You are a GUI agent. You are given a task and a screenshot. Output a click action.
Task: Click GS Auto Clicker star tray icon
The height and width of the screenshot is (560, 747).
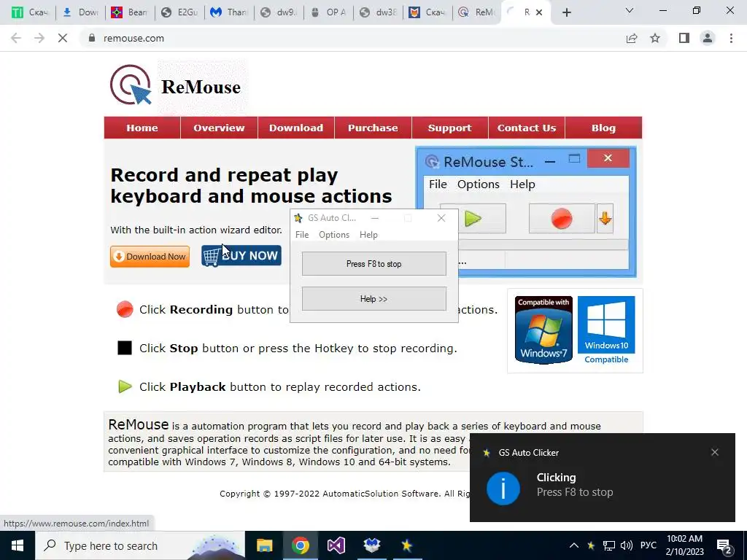tap(591, 545)
